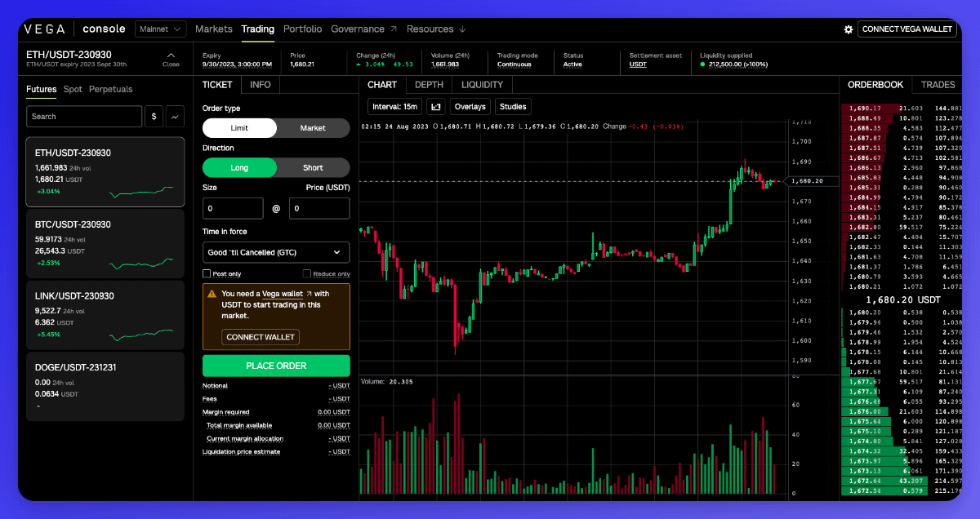Expand the Time in force dropdown
The height and width of the screenshot is (519, 980).
[x=276, y=252]
